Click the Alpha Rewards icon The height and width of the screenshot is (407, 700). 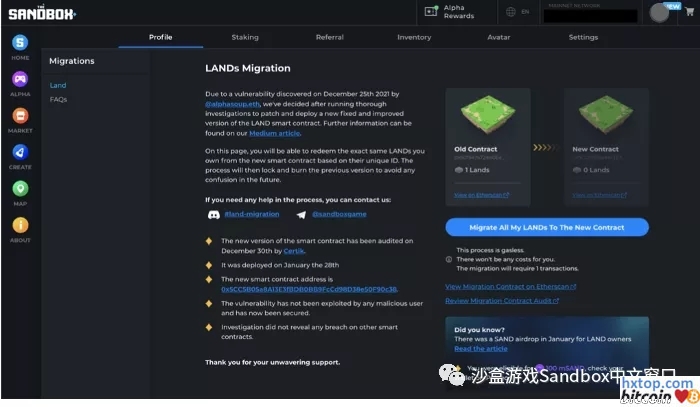pos(431,12)
